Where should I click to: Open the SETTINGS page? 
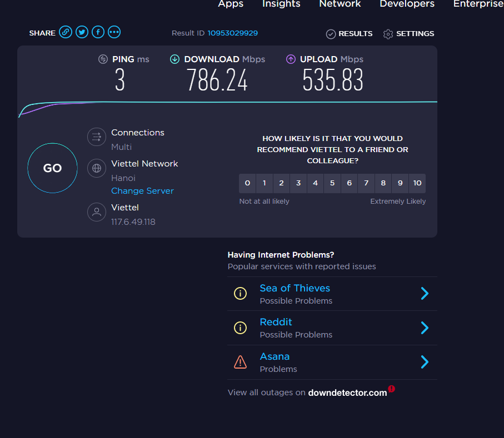click(415, 34)
